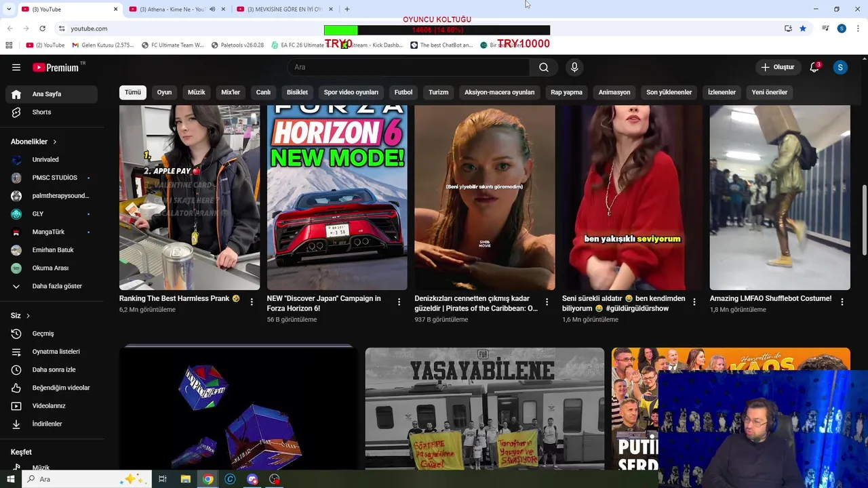This screenshot has height=488, width=868.
Task: Open File Explorer from the taskbar
Action: point(185,479)
